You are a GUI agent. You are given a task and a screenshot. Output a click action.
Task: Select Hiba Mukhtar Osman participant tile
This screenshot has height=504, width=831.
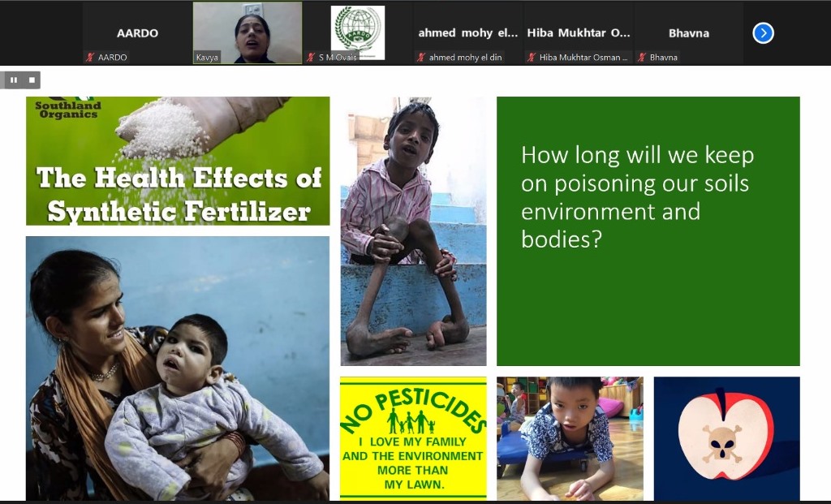pyautogui.click(x=578, y=32)
